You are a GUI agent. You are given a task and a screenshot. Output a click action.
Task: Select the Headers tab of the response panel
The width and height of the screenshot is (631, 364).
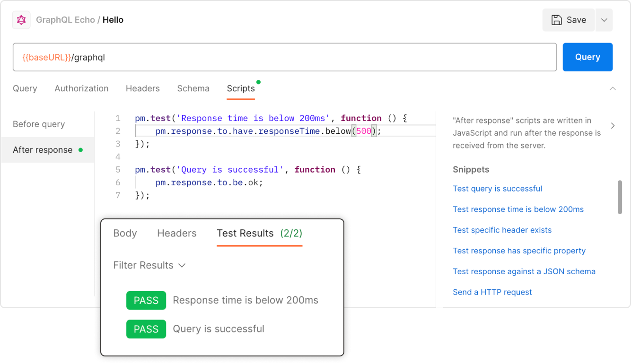[x=176, y=233]
